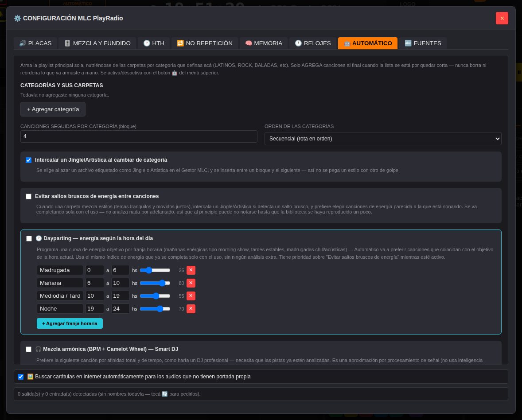522x420 pixels.
Task: Click the Mañana energy value 80
Action: (181, 283)
